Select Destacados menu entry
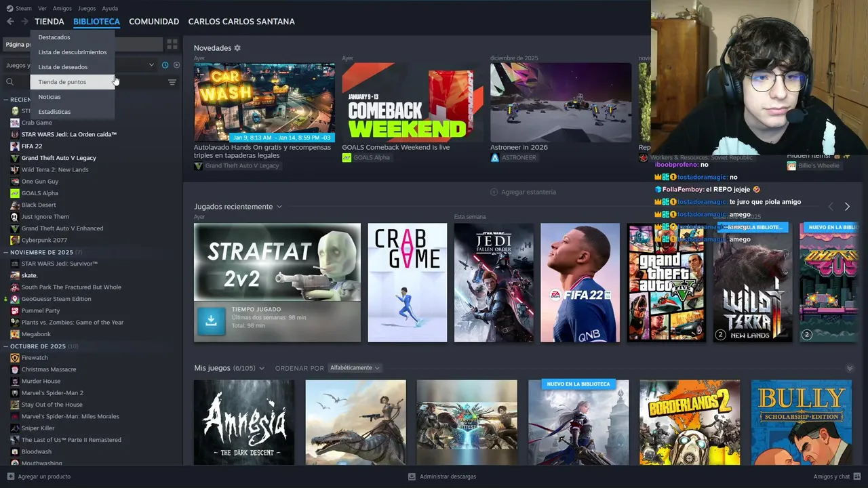The width and height of the screenshot is (868, 488). click(73, 37)
